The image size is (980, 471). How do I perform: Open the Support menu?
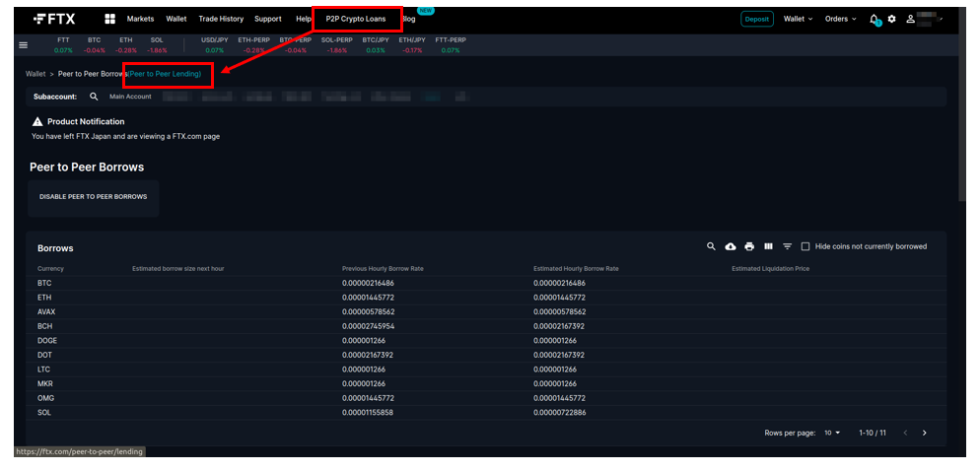pyautogui.click(x=267, y=19)
